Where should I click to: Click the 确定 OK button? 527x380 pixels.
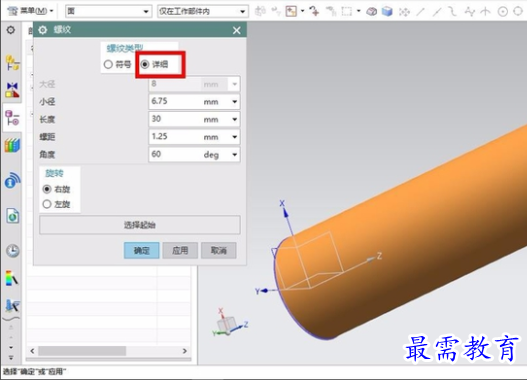coord(141,250)
